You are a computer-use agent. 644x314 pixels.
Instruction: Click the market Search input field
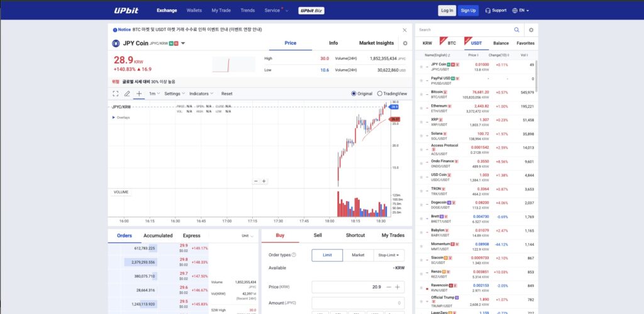[465, 30]
